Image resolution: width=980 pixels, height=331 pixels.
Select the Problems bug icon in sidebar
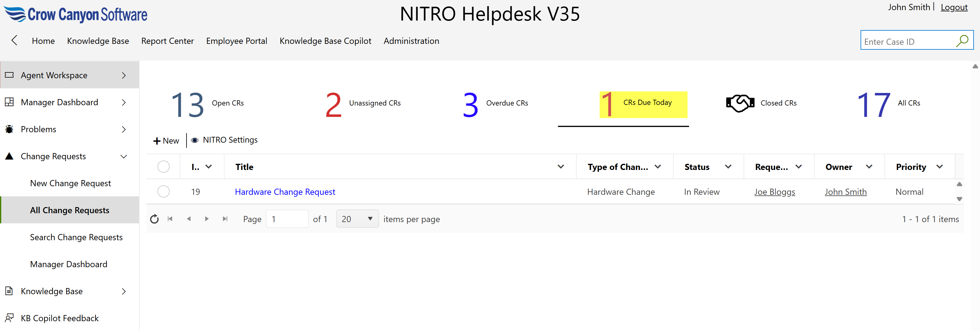9,129
